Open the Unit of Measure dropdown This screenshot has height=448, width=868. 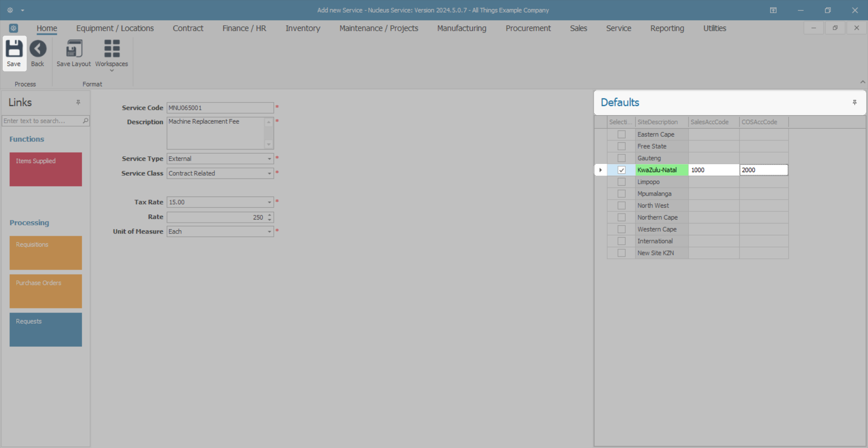click(x=269, y=232)
